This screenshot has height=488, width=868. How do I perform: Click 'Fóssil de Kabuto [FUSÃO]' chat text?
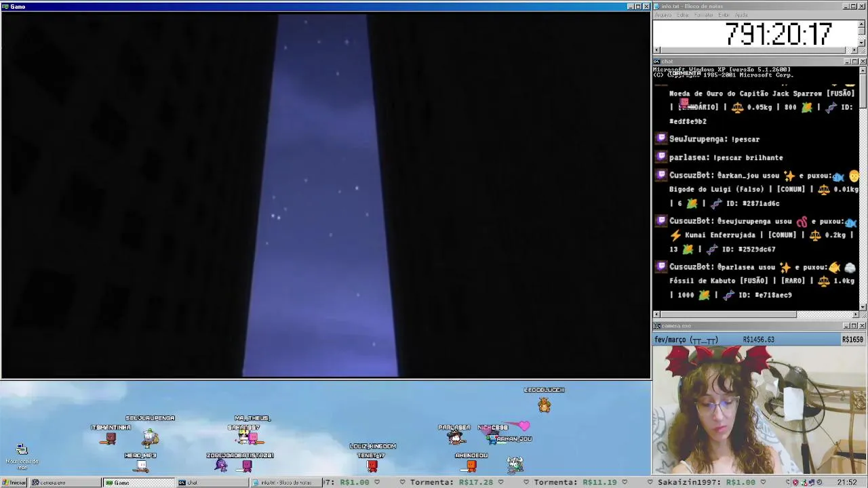(x=720, y=281)
